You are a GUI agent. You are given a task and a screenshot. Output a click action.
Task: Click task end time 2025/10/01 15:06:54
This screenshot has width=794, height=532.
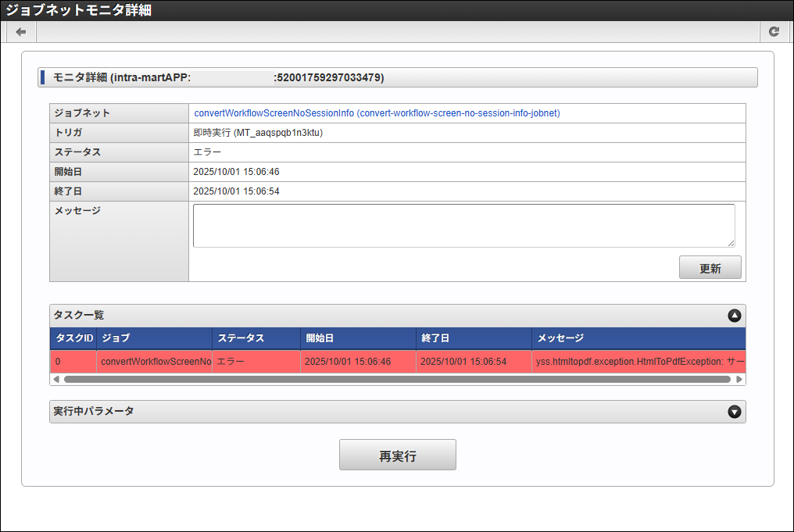click(474, 362)
